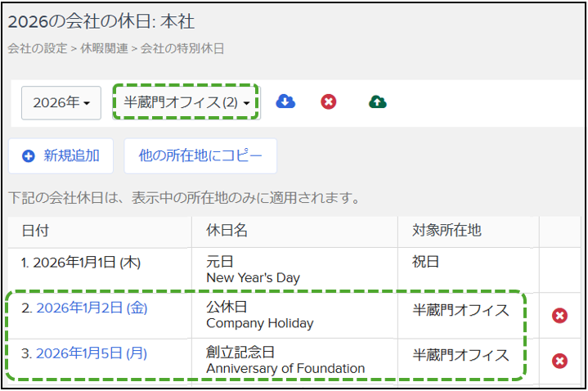Delete the 創立記念日 holiday row
This screenshot has width=588, height=391.
tap(559, 361)
